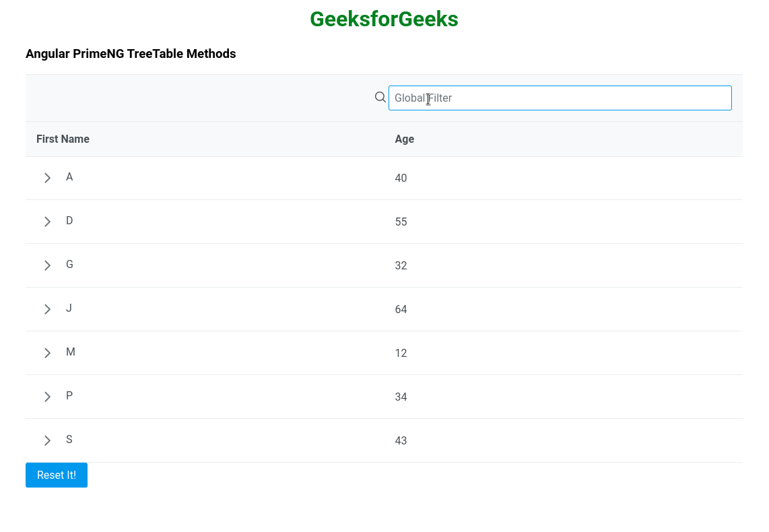Expand row M chevron
This screenshot has width=769, height=532.
47,353
